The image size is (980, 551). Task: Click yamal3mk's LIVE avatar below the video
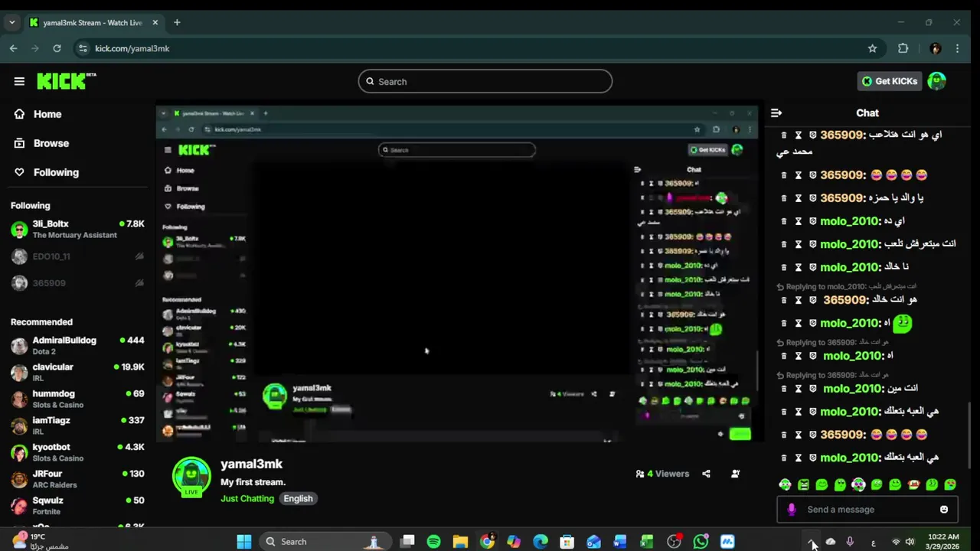(x=191, y=478)
